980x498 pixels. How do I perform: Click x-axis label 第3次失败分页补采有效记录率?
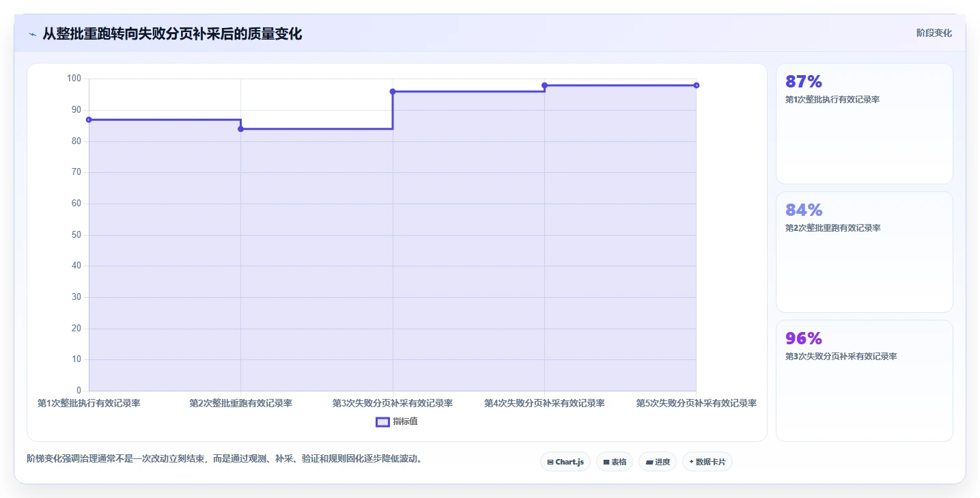point(393,404)
